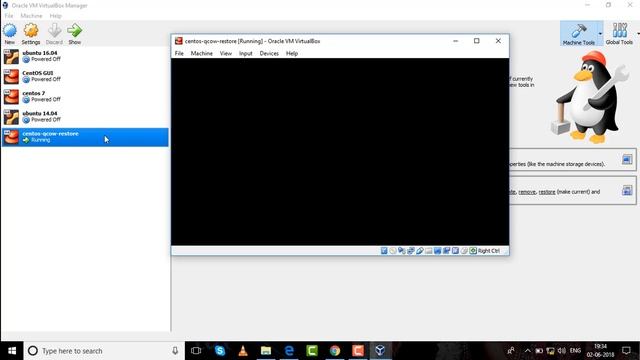Viewport: 640px width, 360px height.
Task: Open Machine Tools in the Manager
Action: [x=578, y=33]
